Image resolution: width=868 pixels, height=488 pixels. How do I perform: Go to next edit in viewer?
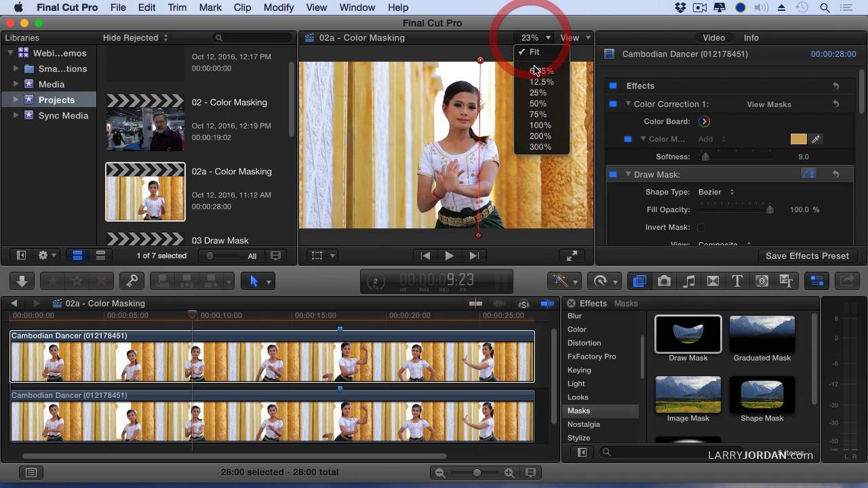pos(473,256)
